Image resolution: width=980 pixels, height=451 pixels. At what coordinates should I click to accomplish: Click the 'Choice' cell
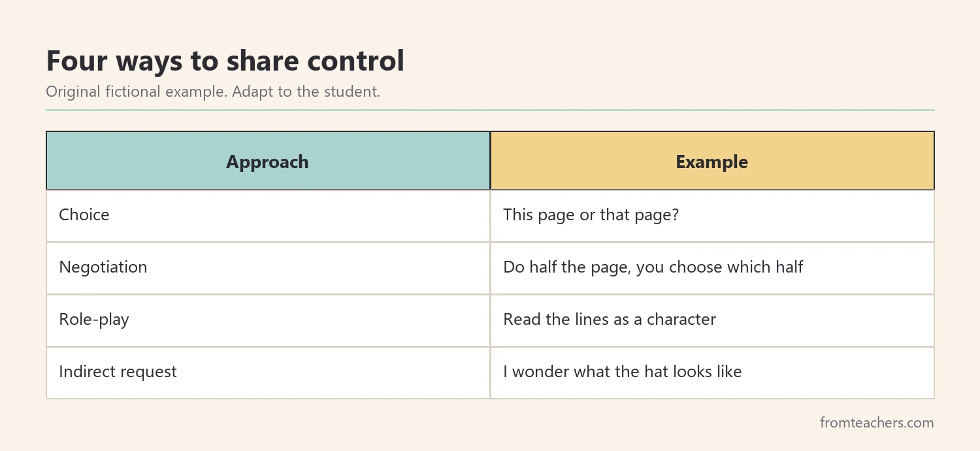[x=268, y=216]
